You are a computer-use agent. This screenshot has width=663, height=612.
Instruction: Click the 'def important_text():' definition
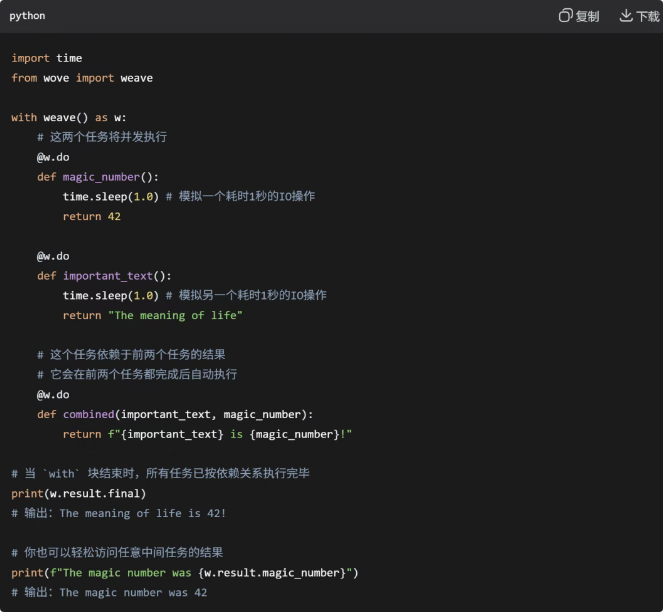point(104,275)
